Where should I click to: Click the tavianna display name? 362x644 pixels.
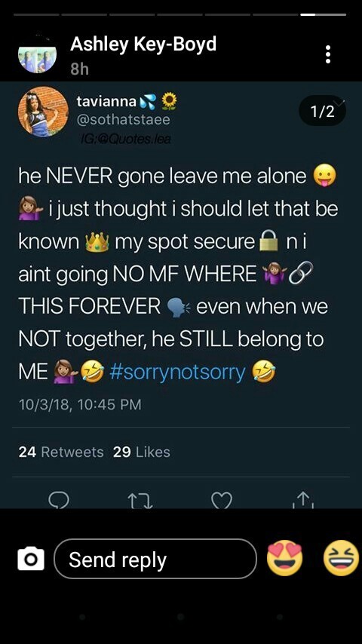point(106,102)
